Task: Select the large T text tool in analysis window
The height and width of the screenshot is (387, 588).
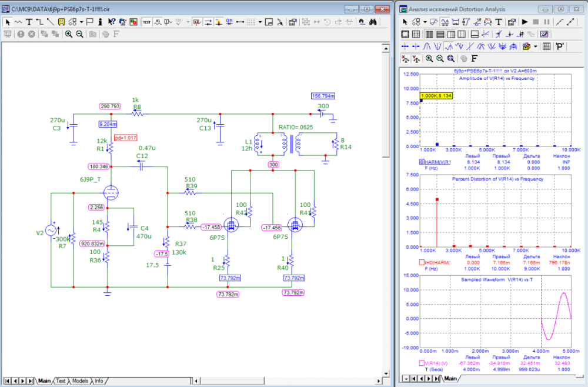Action: coord(499,22)
